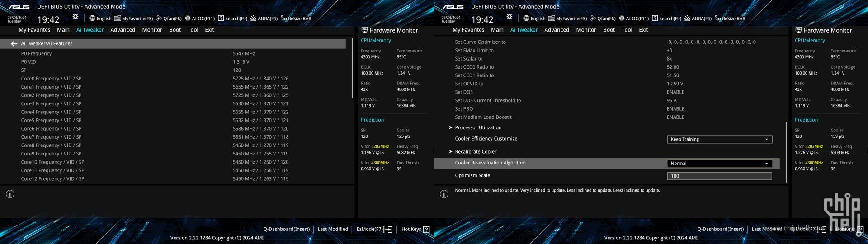This screenshot has width=868, height=244.
Task: Open MyFavorite(F3) in left BIOS screen
Action: point(133,19)
